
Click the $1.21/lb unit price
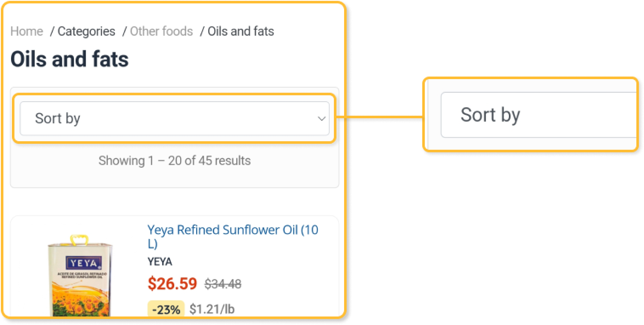coord(212,309)
